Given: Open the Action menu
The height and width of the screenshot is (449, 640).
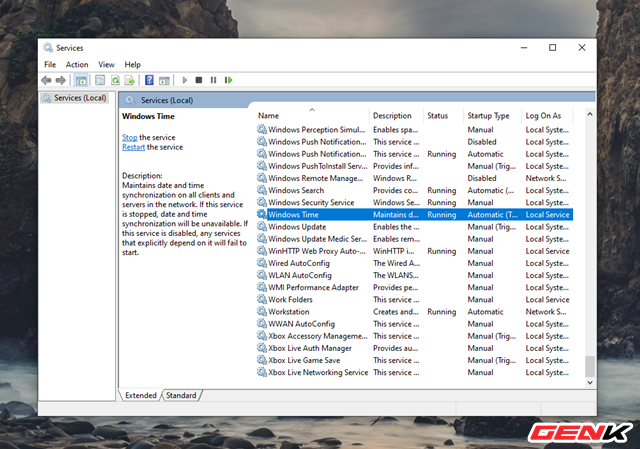Looking at the screenshot, I should (77, 64).
